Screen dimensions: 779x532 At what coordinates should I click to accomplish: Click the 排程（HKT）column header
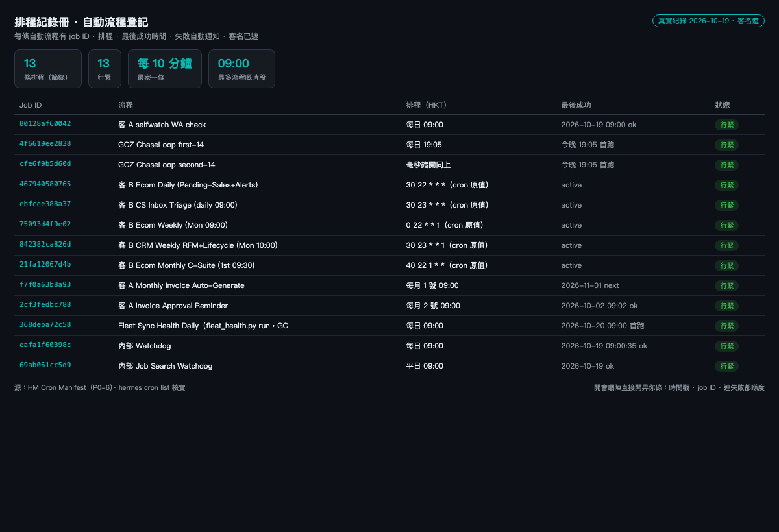tap(427, 105)
